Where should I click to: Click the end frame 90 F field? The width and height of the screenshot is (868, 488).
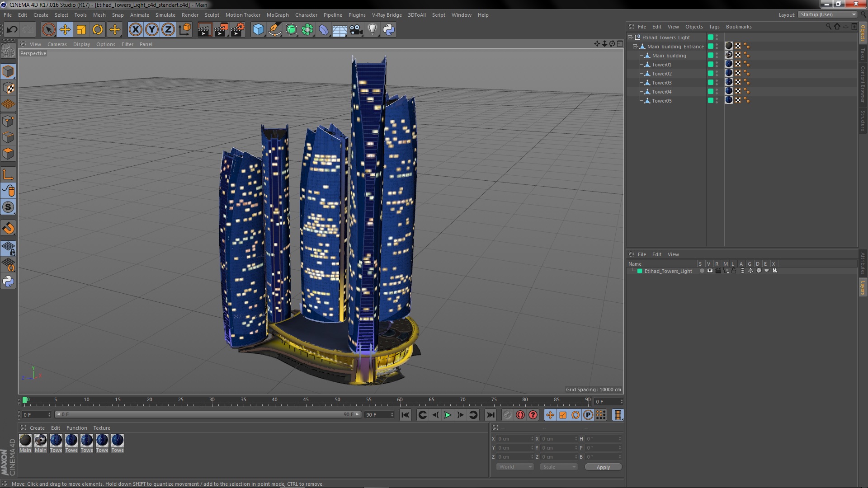coord(379,415)
